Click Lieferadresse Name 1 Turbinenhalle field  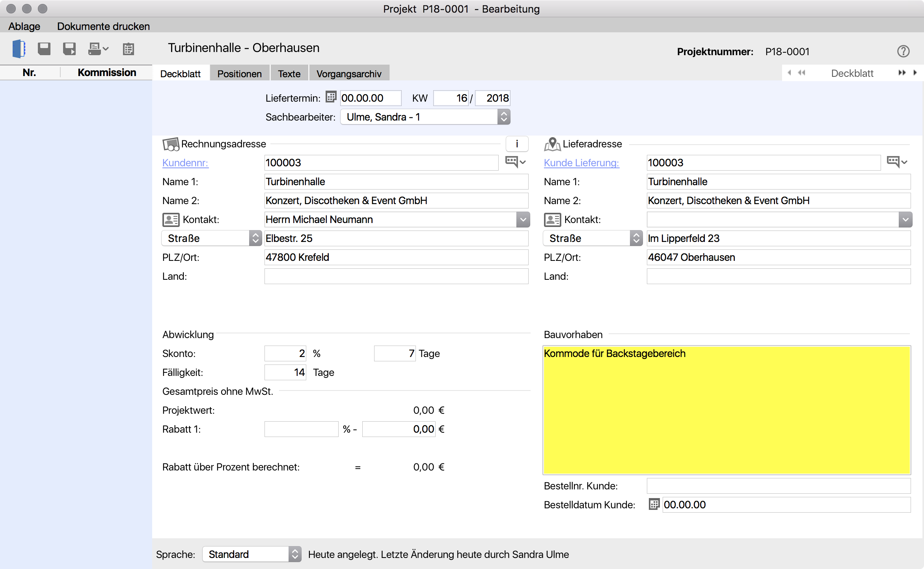[x=779, y=182]
